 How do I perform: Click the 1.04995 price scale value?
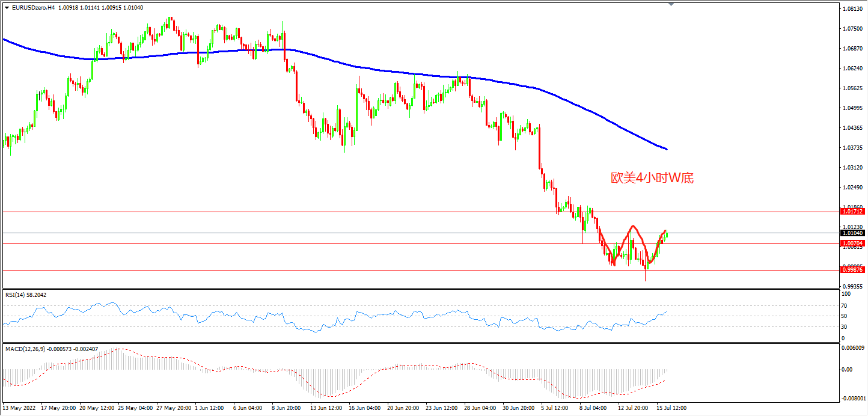(853, 108)
